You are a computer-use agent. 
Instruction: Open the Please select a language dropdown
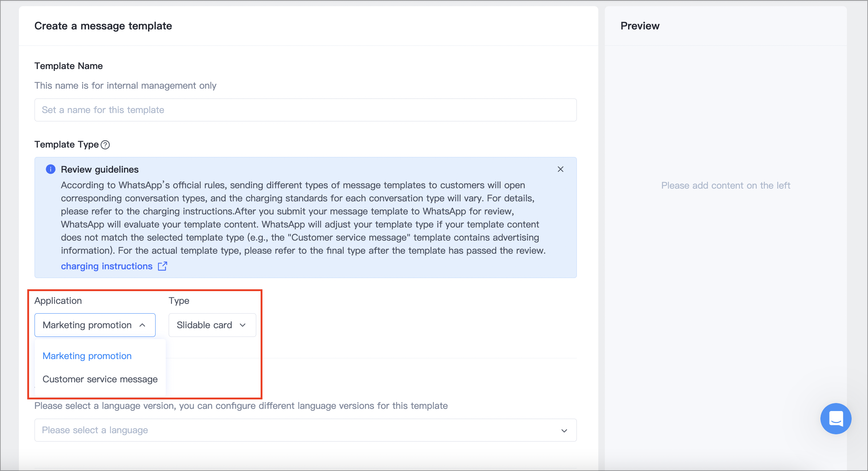(305, 430)
